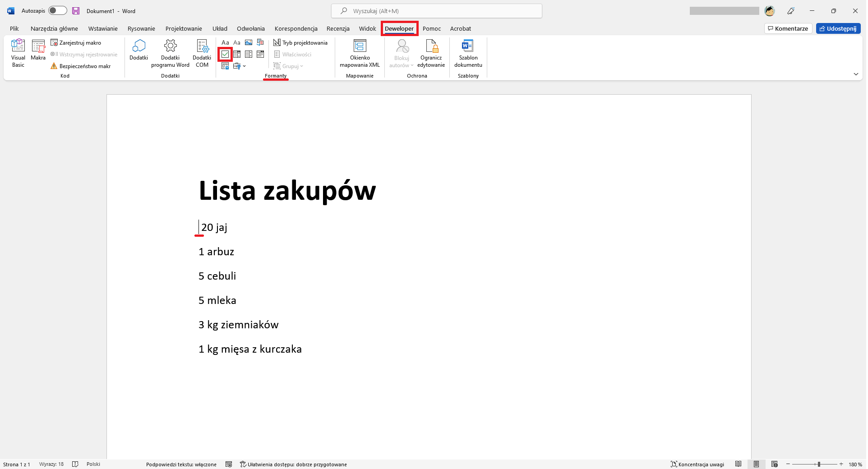
Task: Open zoom dialog via 180 %
Action: (855, 464)
